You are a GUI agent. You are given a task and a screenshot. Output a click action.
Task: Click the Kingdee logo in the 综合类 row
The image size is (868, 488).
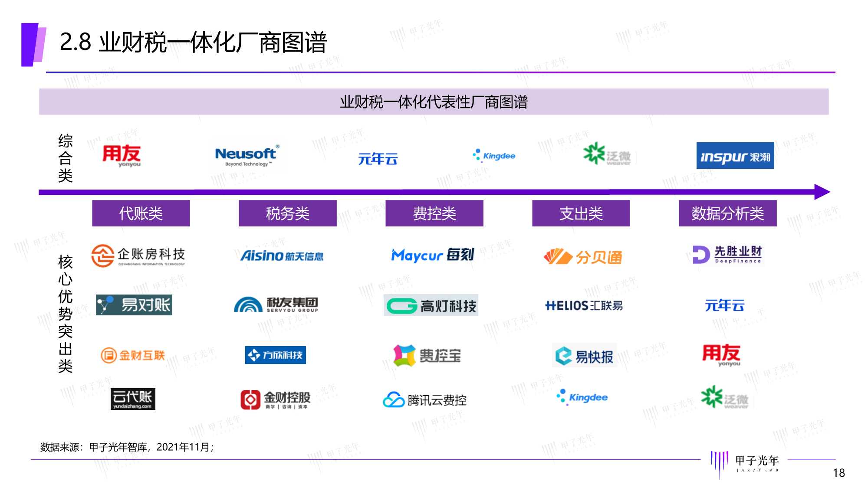(x=494, y=156)
